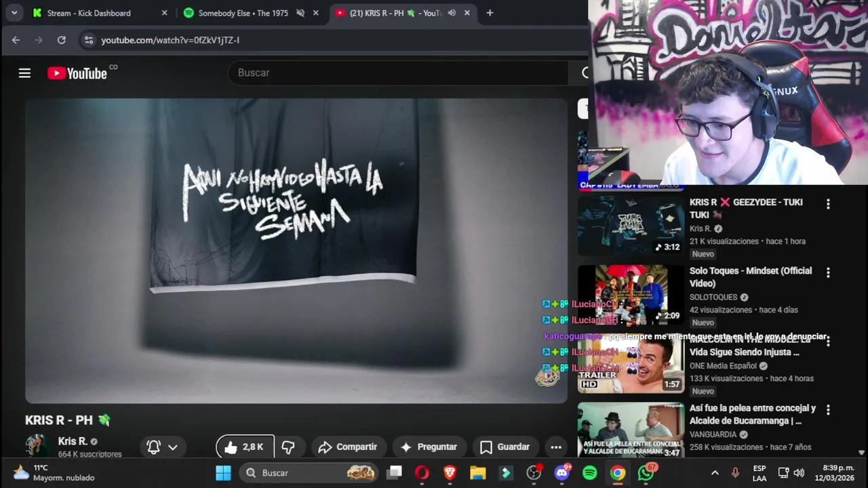868x488 pixels.
Task: Mute the KRIS R - PH tab speaker icon
Action: click(452, 13)
